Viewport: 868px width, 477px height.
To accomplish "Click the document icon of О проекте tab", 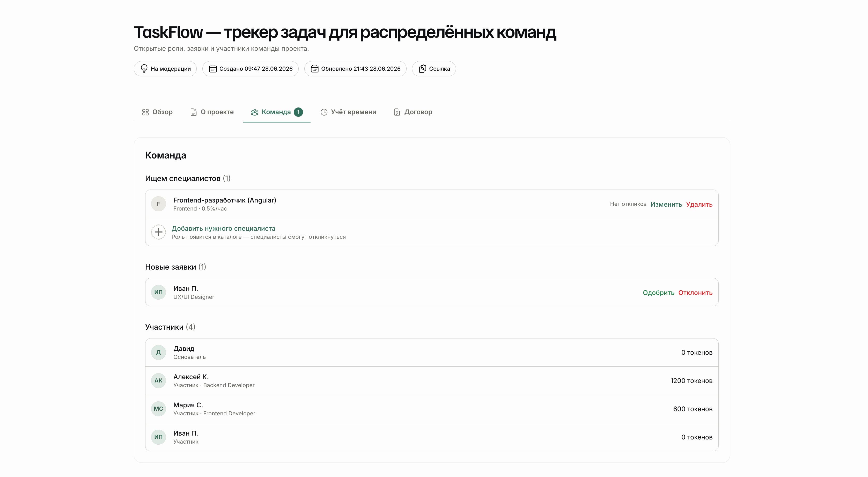I will tap(193, 112).
